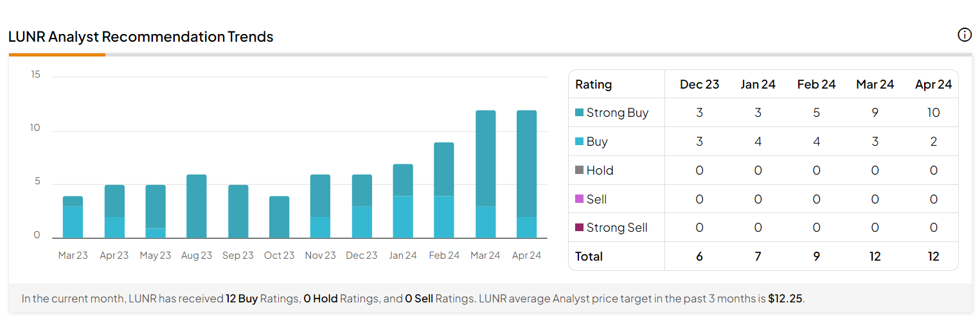Click the $12.25 price target text
Viewport: 980px width, 321px height.
pyautogui.click(x=785, y=299)
